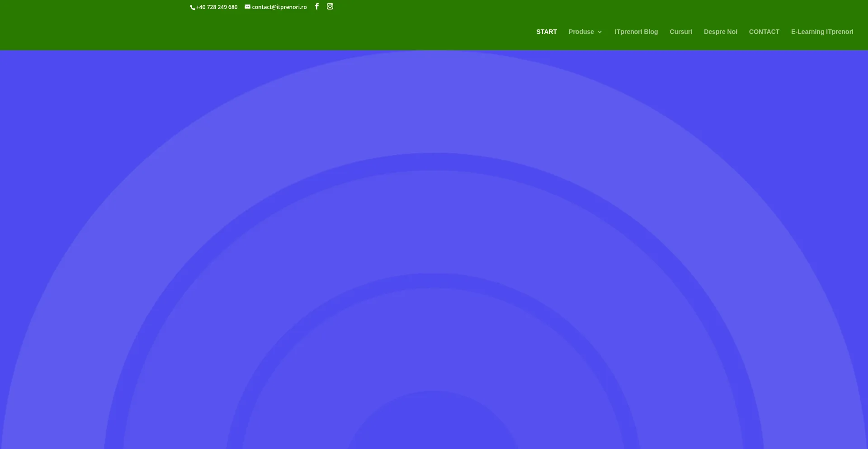This screenshot has width=868, height=449.
Task: Open the Instagram social icon
Action: pos(330,6)
